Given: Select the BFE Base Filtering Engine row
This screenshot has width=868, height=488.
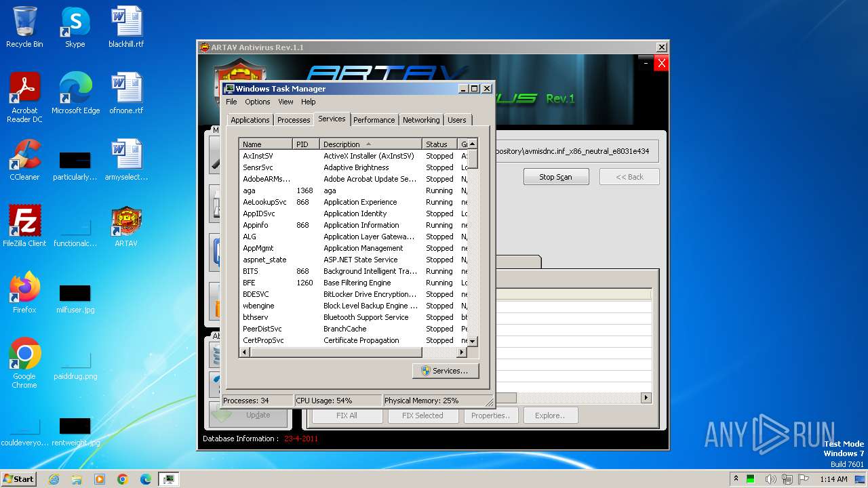Looking at the screenshot, I should click(354, 283).
